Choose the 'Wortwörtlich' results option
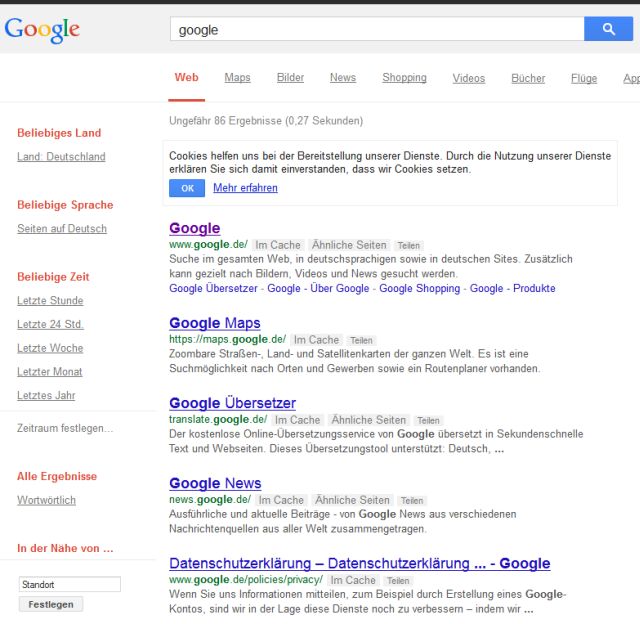640x624 pixels. pos(47,500)
